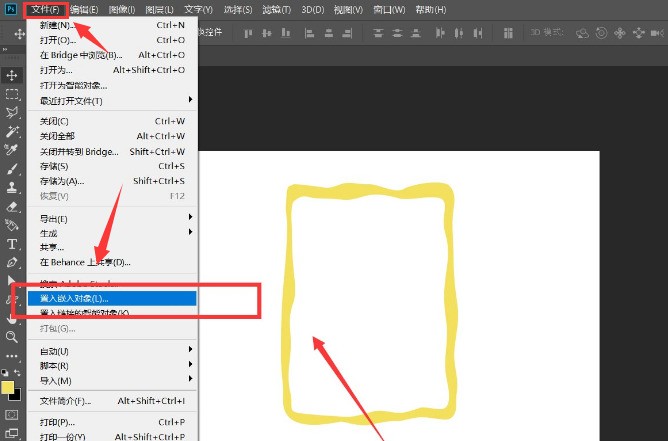Select the Brush tool
This screenshot has width=668, height=441.
[x=12, y=169]
